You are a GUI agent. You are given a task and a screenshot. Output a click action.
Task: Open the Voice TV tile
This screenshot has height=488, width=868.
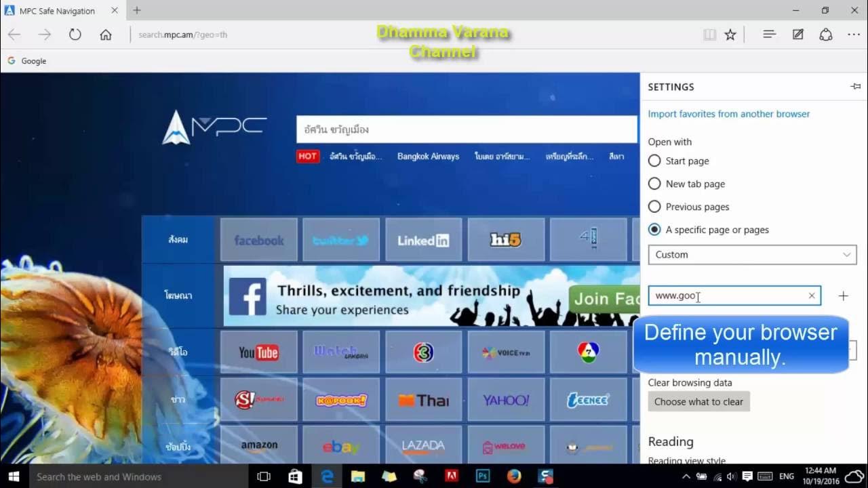[506, 352]
